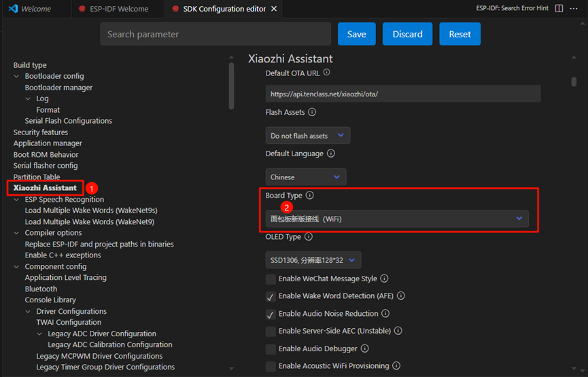Show info for Enable Wake Word Detection
The image size is (588, 377).
[401, 295]
